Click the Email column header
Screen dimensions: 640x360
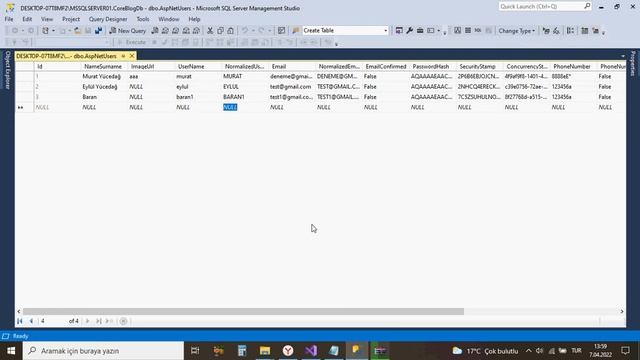tap(292, 66)
